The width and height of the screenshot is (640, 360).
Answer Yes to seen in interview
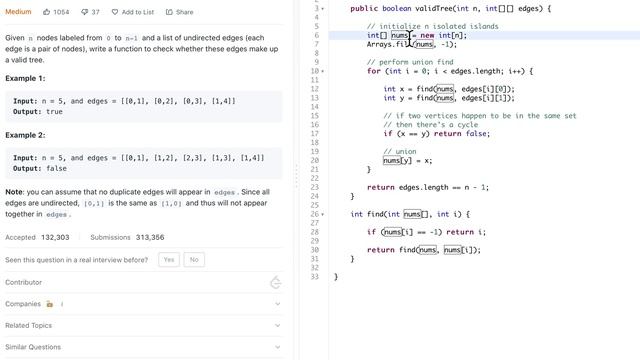169,260
